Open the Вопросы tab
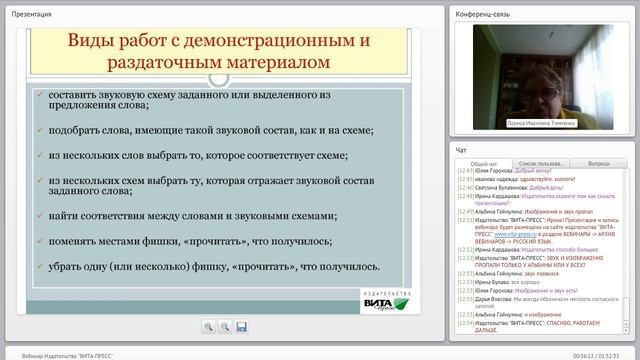Viewport: 640px width, 360px height. (599, 163)
